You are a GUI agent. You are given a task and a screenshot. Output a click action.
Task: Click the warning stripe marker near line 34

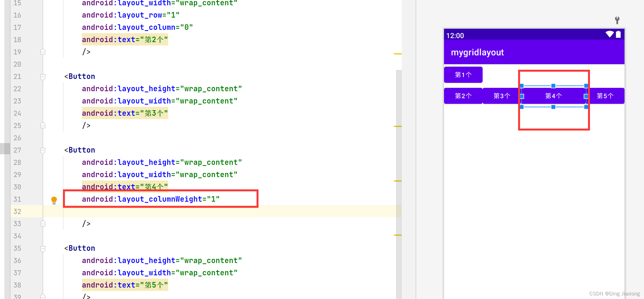[x=398, y=235]
